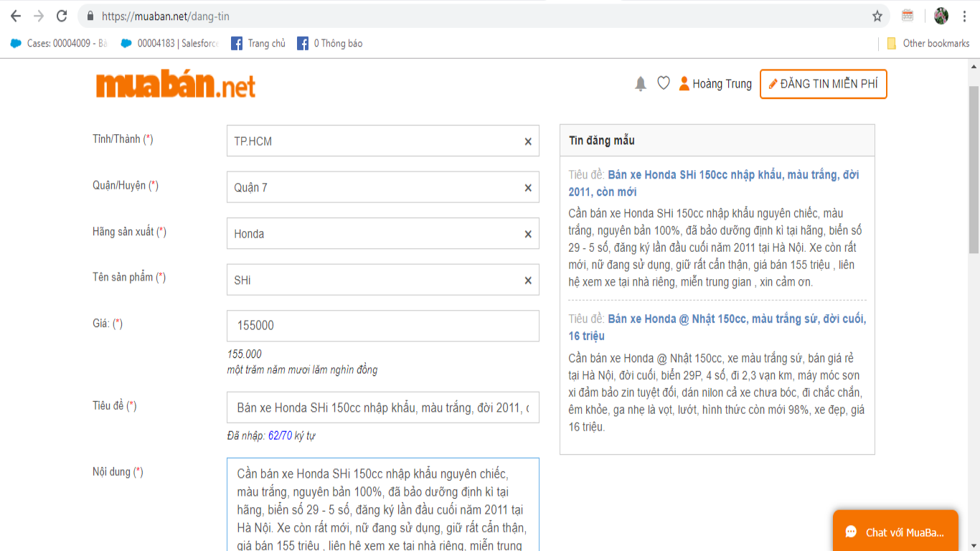Viewport: 980px width, 551px height.
Task: Open the Hãng sản xuất combo box
Action: (383, 234)
